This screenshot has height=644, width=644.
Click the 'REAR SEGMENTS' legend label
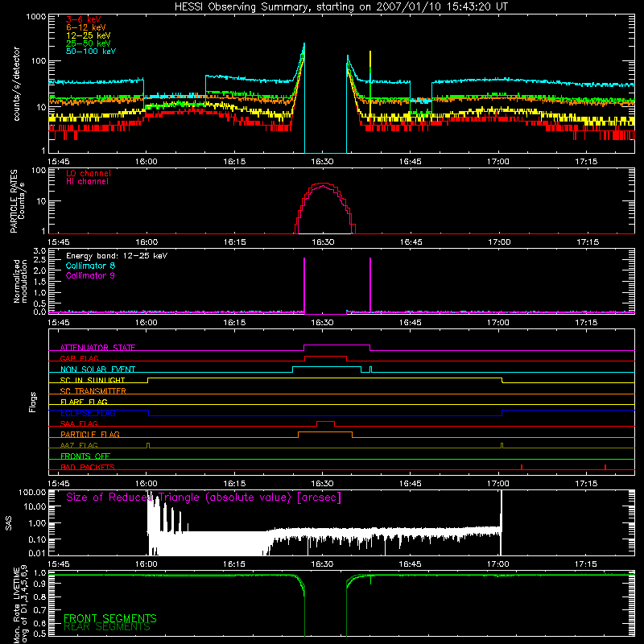tap(107, 627)
